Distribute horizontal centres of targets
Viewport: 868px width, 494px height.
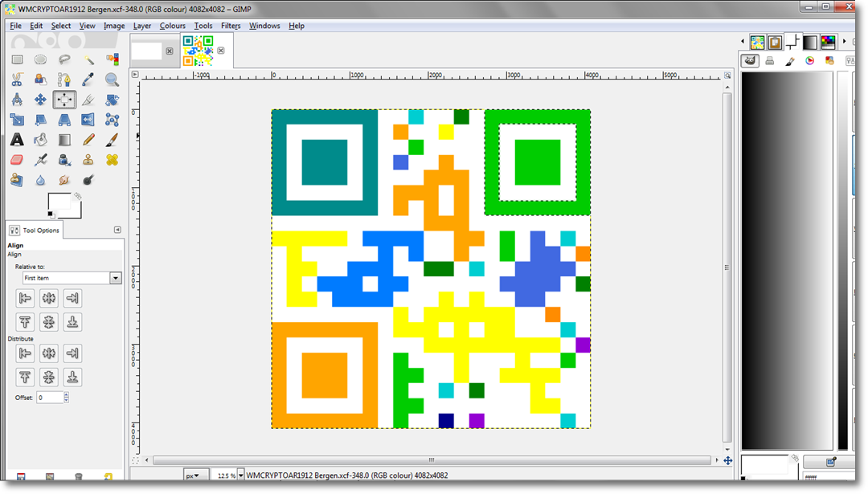point(49,353)
